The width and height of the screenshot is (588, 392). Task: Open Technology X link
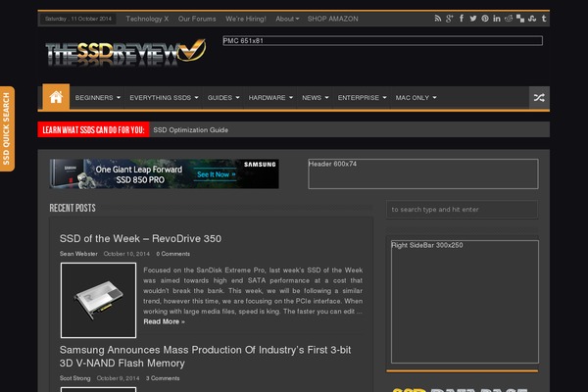(x=147, y=19)
